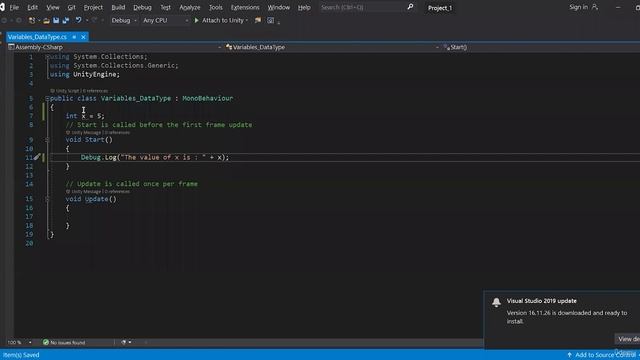640x360 pixels.
Task: Click the code lens above void Update()
Action: point(98,191)
